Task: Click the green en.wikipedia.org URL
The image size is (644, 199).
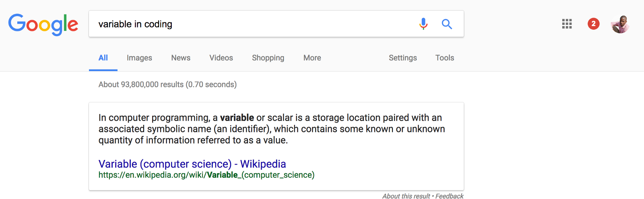Action: coord(206,175)
